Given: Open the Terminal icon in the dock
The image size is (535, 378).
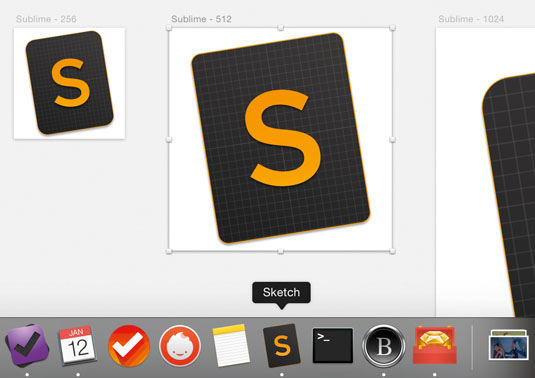Looking at the screenshot, I should point(333,345).
